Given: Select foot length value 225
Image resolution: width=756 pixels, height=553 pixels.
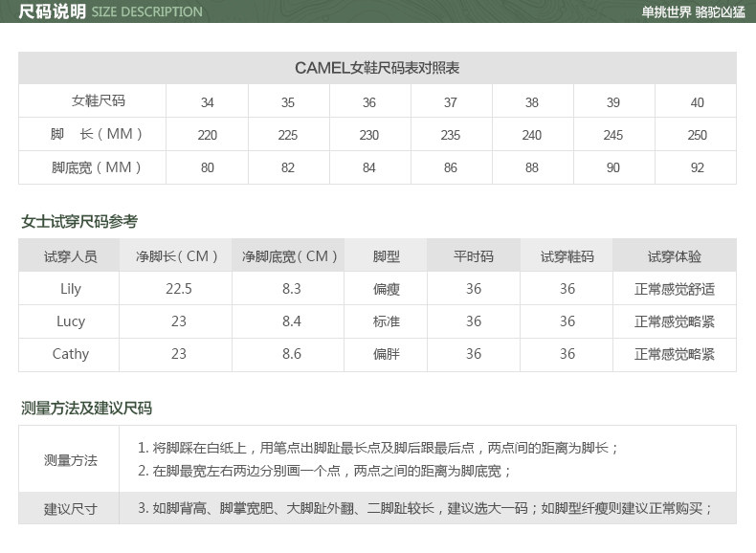Looking at the screenshot, I should [x=288, y=135].
